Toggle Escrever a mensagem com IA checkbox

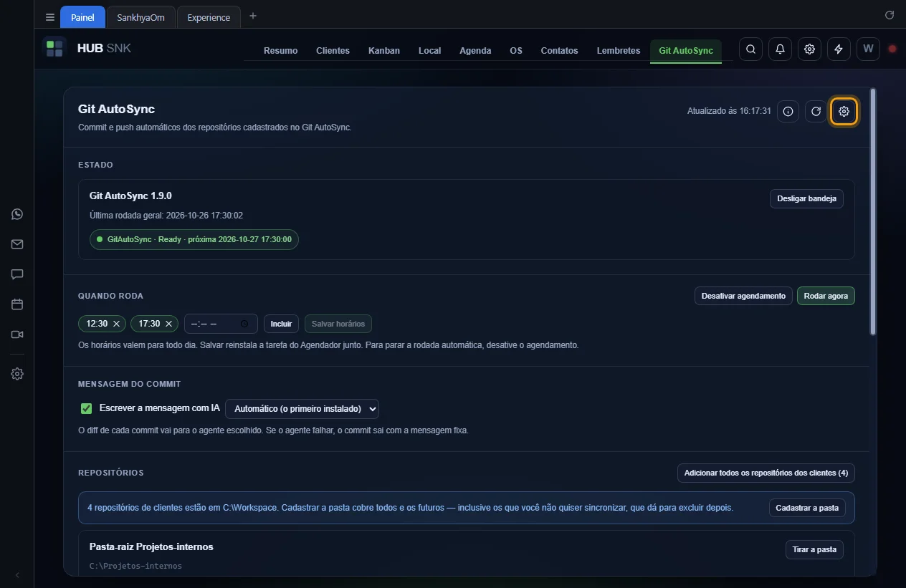(x=87, y=408)
